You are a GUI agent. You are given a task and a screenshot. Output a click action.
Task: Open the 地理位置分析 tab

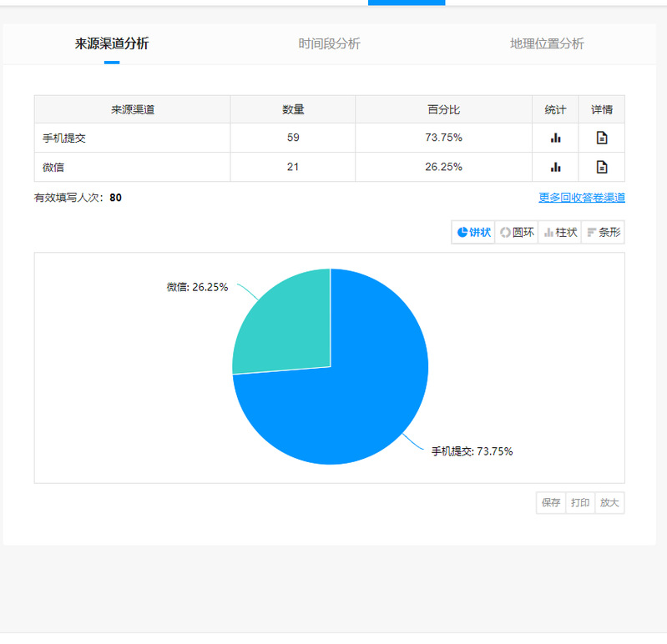pyautogui.click(x=547, y=43)
